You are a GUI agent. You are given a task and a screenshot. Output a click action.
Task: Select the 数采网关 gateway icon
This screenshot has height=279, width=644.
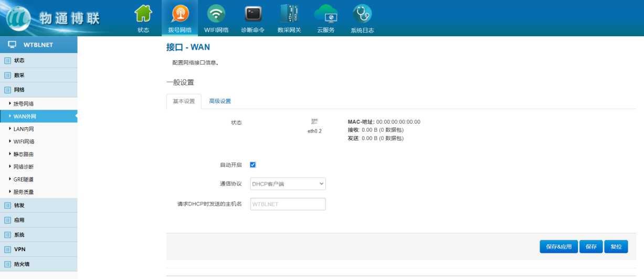click(x=289, y=14)
